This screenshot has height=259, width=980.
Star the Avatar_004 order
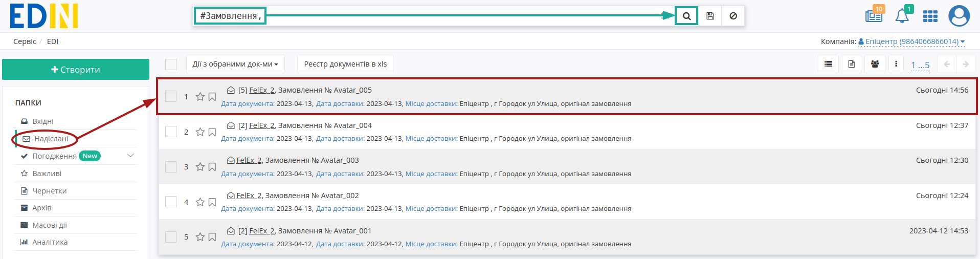click(x=200, y=132)
